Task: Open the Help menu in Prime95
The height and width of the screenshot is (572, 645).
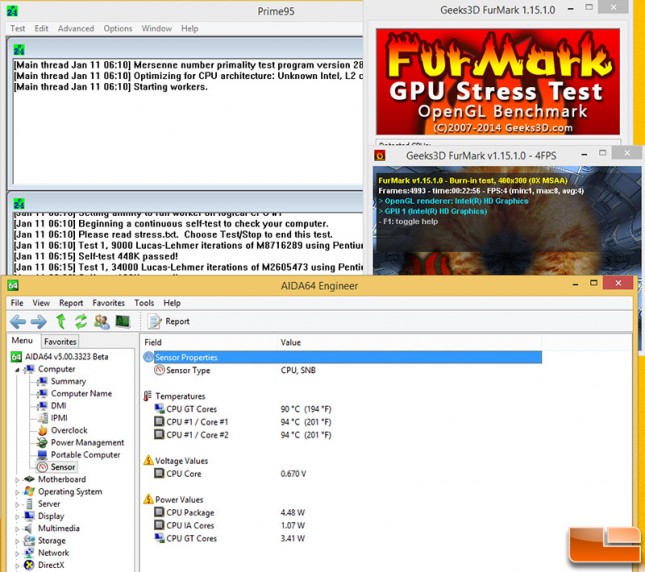Action: 190,28
